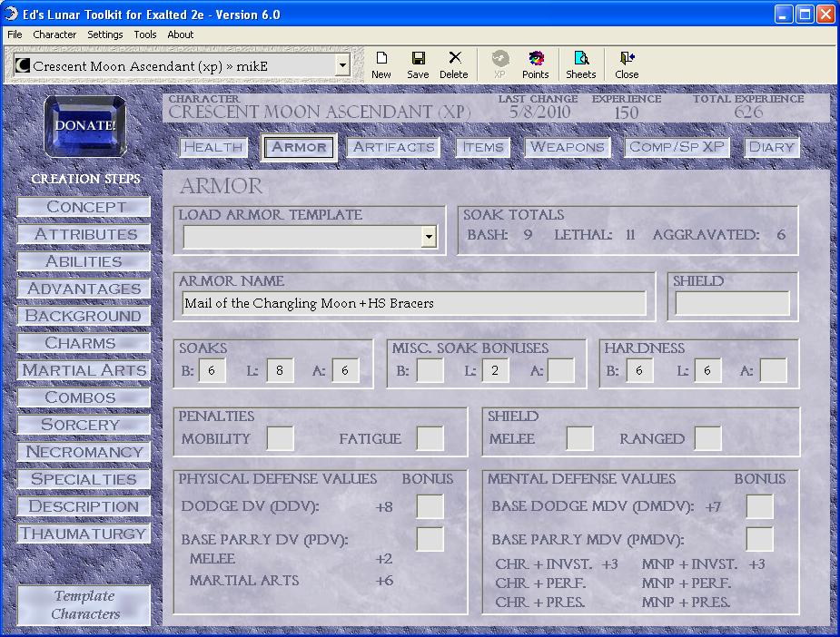This screenshot has width=840, height=637.
Task: Click Misc. Soak Bonuses bashing field
Action: [x=430, y=370]
